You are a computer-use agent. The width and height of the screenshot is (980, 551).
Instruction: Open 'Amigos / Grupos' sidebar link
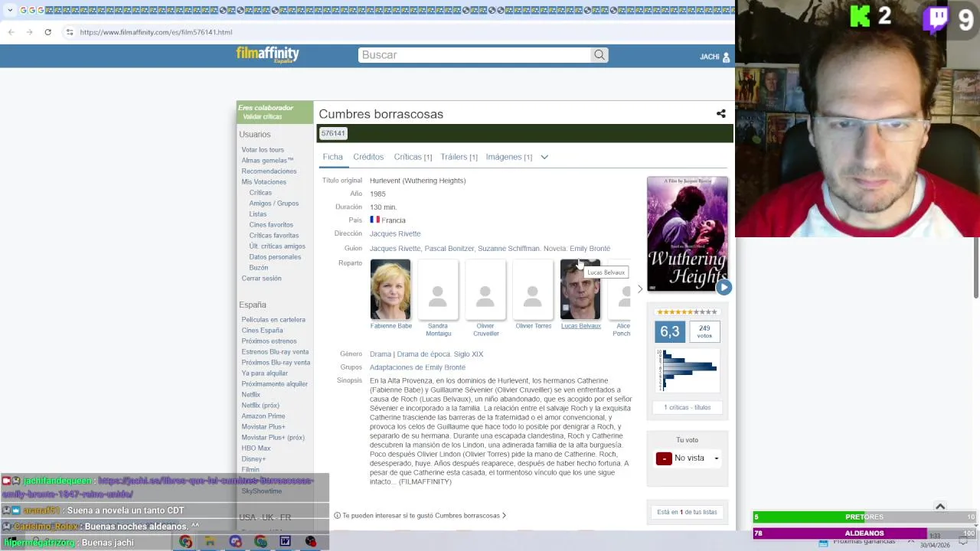(273, 204)
